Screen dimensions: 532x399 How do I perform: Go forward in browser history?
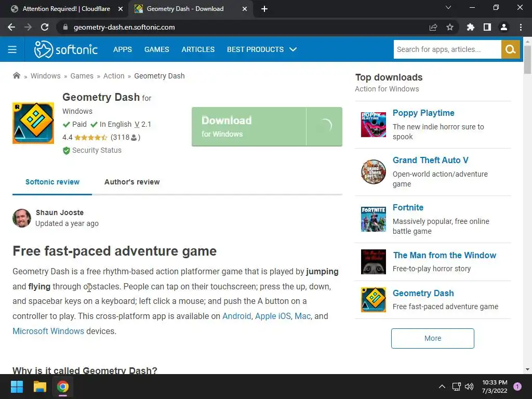tap(28, 27)
